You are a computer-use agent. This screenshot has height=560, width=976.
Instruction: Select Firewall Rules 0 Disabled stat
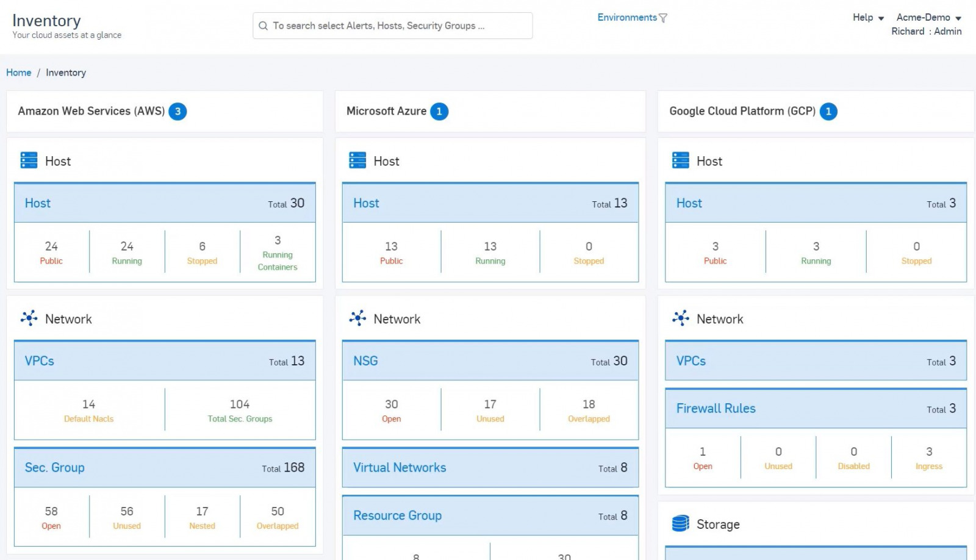coord(854,458)
